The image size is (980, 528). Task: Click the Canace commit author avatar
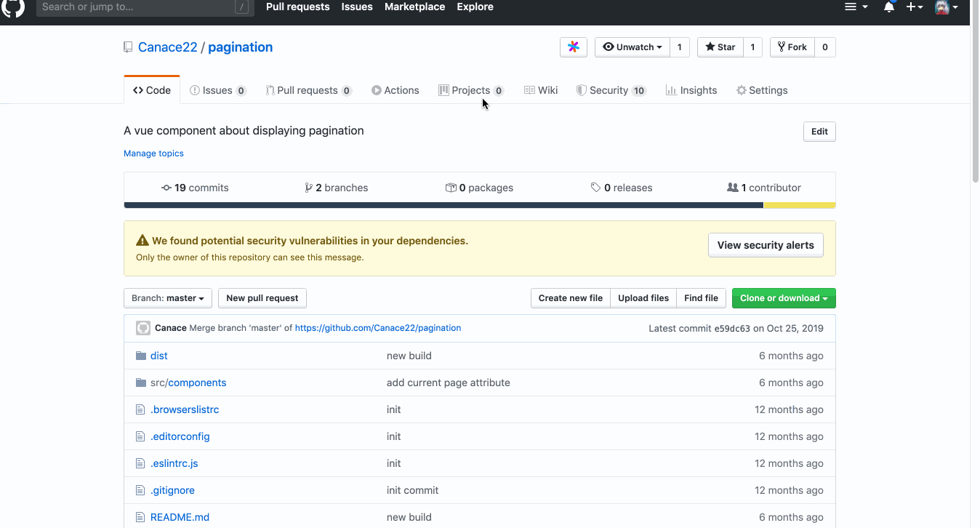pos(143,328)
